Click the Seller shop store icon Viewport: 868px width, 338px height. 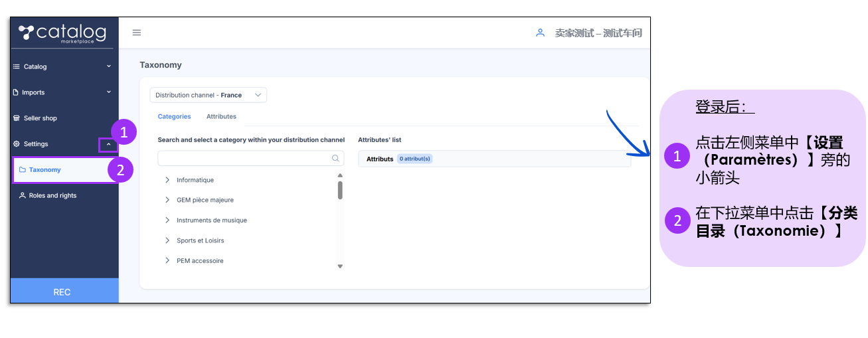click(x=17, y=118)
